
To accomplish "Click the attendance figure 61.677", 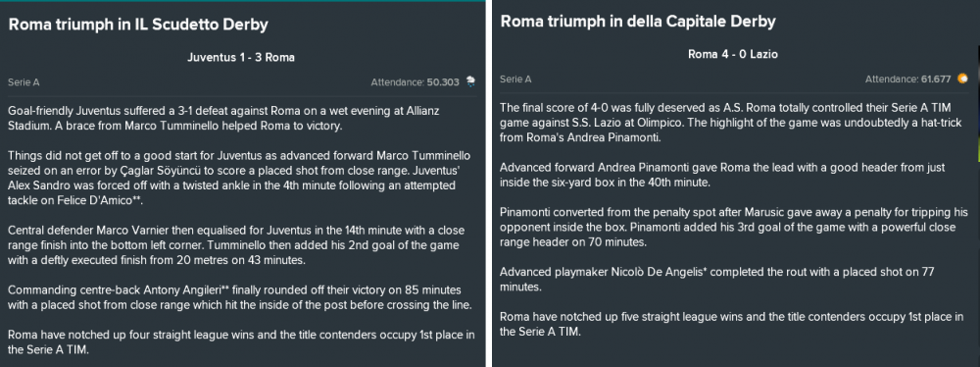I will 936,79.
